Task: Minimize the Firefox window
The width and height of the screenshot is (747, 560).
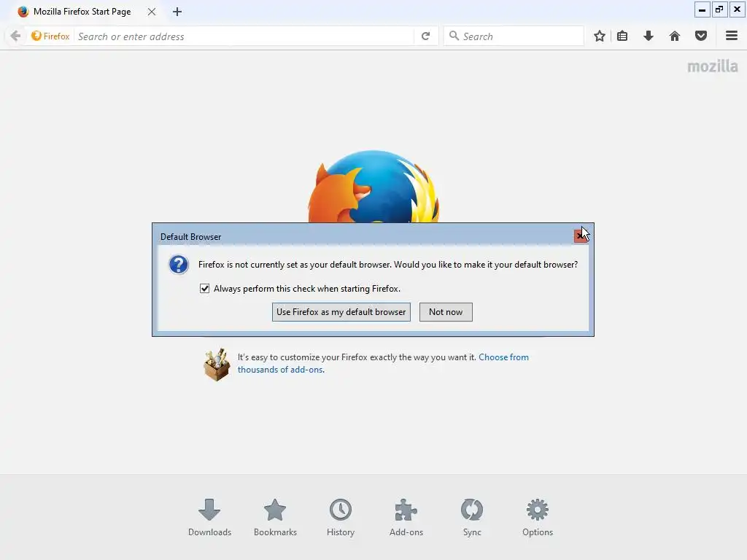Action: pos(703,9)
